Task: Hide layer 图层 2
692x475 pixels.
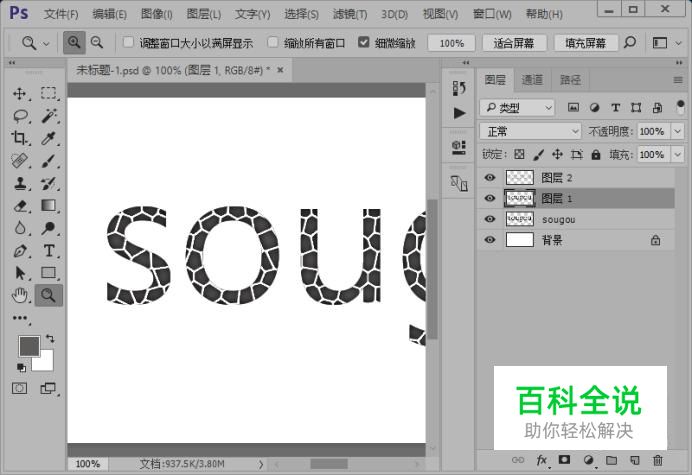Action: coord(490,177)
